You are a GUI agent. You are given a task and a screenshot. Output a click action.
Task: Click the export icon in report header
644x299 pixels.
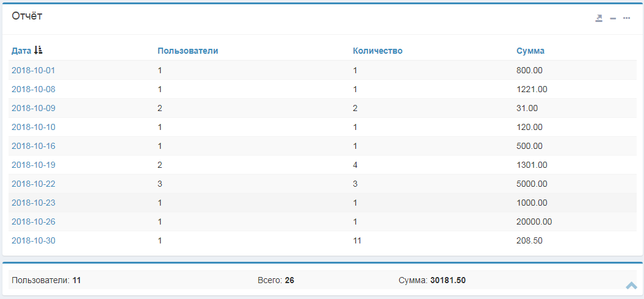599,18
